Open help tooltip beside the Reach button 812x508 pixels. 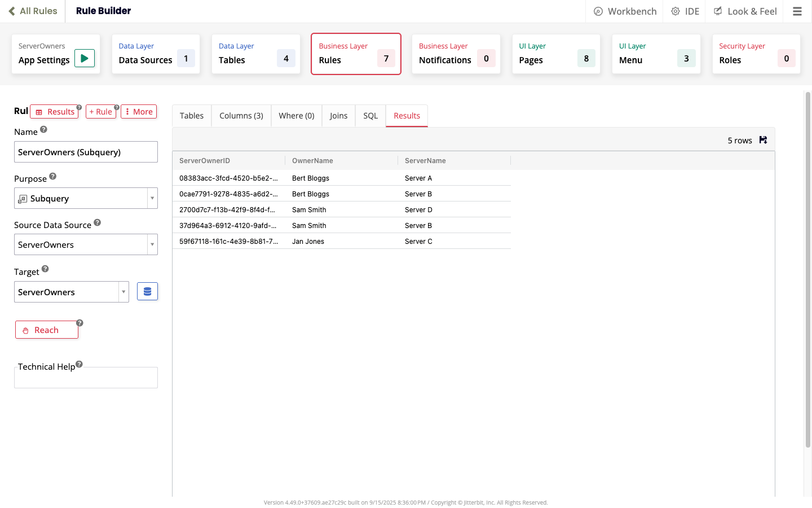pos(79,322)
